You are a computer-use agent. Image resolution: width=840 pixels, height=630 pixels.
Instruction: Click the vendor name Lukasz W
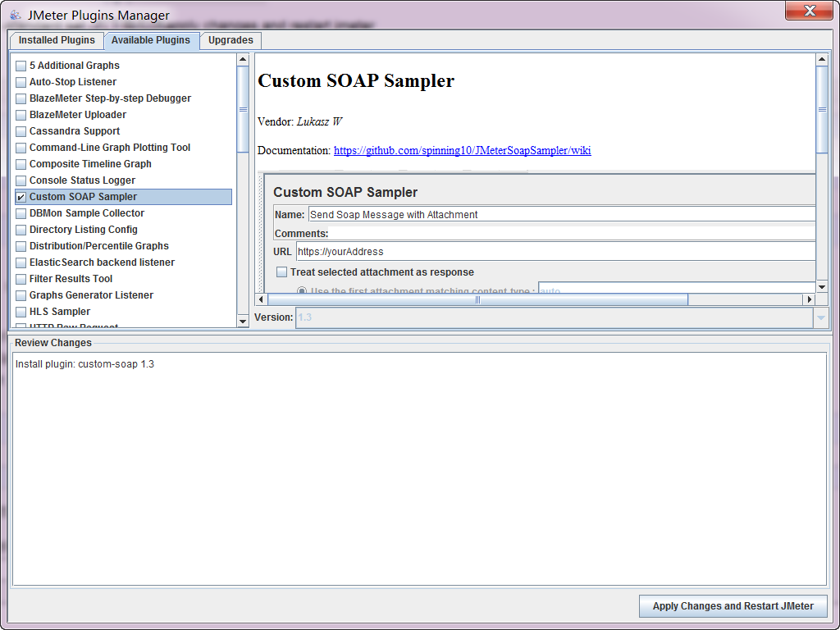click(x=319, y=121)
